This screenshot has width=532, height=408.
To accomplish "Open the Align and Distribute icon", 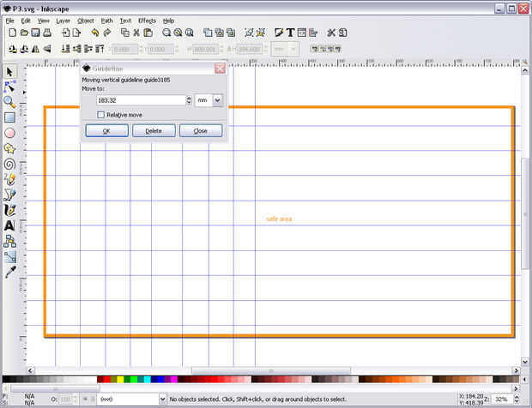I will pyautogui.click(x=313, y=33).
